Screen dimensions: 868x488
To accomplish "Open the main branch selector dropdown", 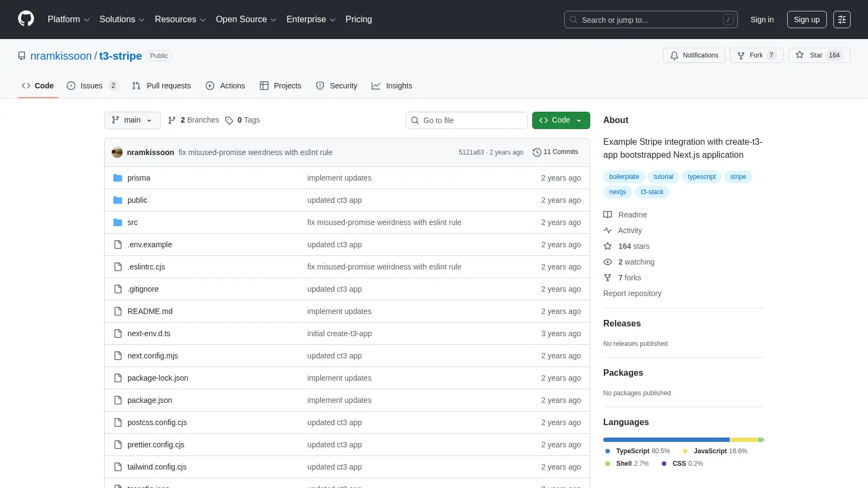I will point(132,120).
